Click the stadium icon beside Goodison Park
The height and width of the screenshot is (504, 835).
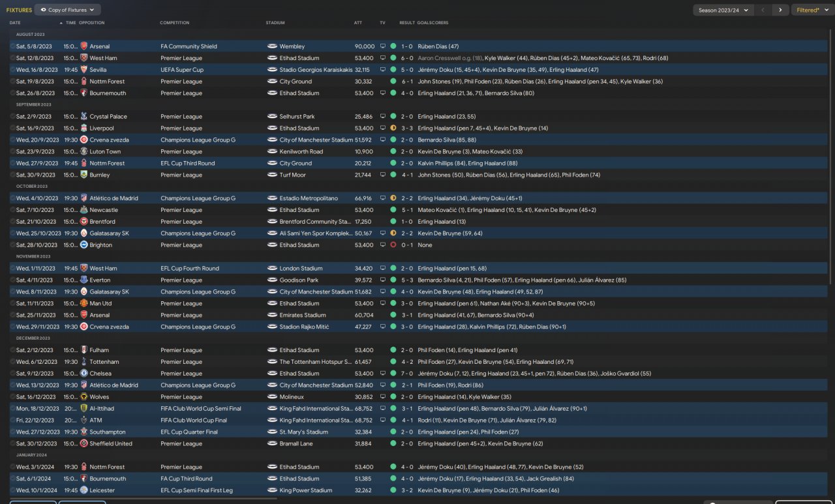(x=272, y=280)
